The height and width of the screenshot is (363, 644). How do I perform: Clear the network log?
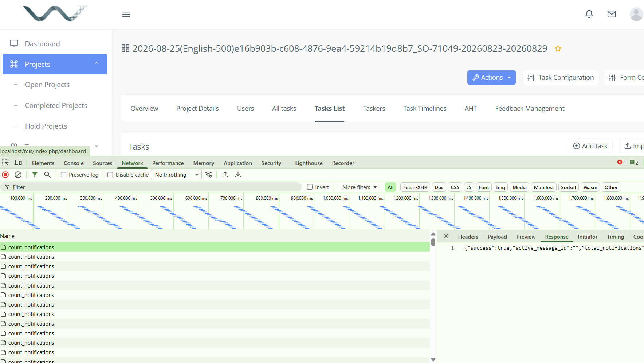pos(18,175)
